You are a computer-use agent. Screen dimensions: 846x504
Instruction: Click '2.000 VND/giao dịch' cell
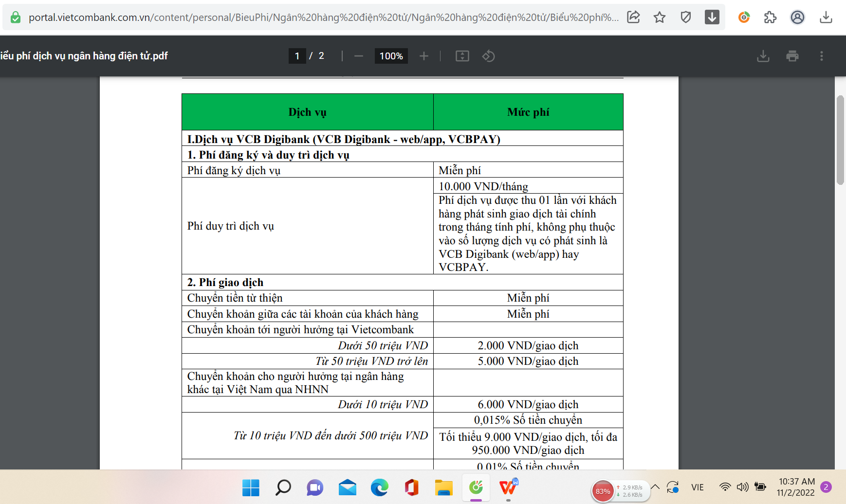(528, 345)
